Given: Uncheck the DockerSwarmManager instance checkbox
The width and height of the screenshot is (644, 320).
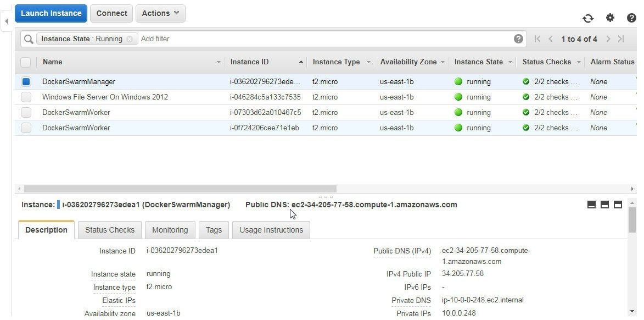Looking at the screenshot, I should point(26,81).
